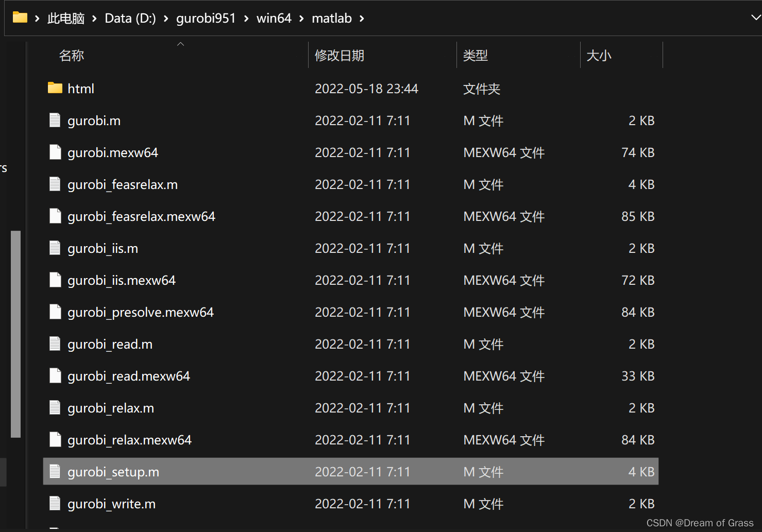The image size is (762, 532).
Task: Expand the chevron after 此电脑
Action: 94,19
